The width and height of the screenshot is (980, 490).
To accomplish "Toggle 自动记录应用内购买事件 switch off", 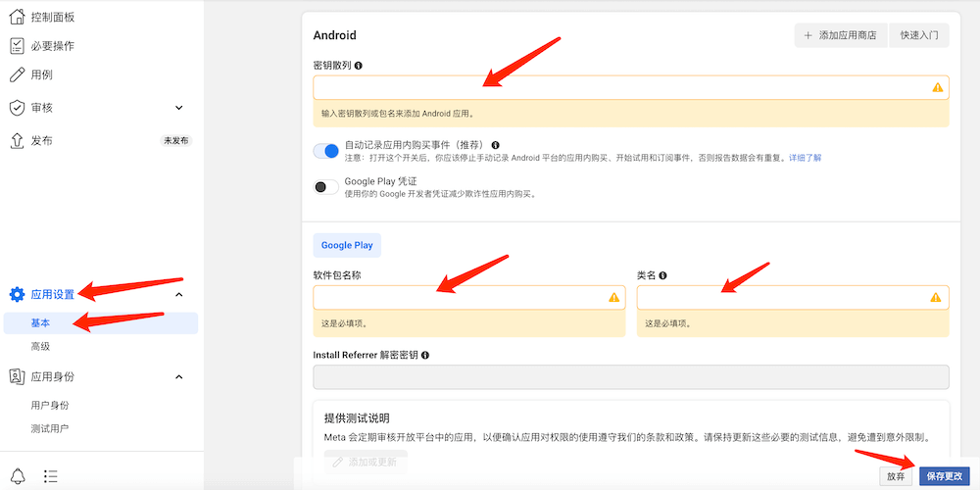I will coord(325,151).
